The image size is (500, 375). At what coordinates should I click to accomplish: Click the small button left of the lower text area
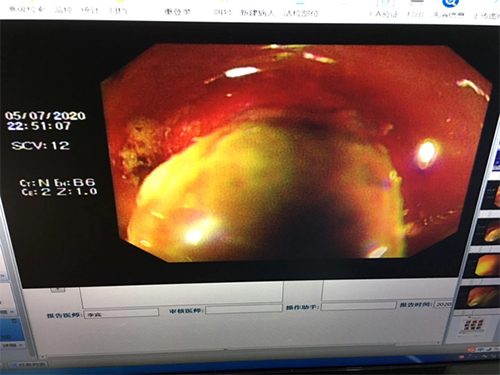tap(58, 290)
